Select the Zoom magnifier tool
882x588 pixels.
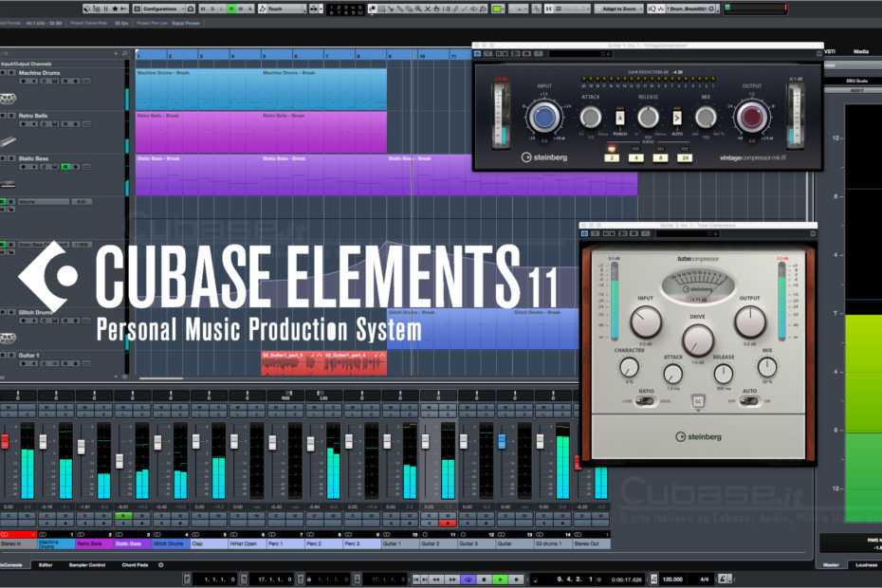tap(418, 9)
